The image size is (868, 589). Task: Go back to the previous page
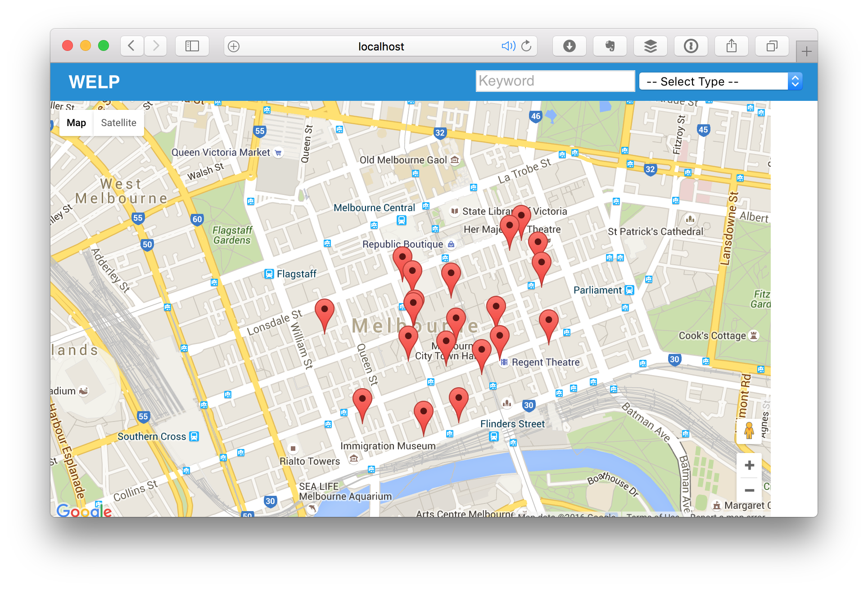point(131,46)
